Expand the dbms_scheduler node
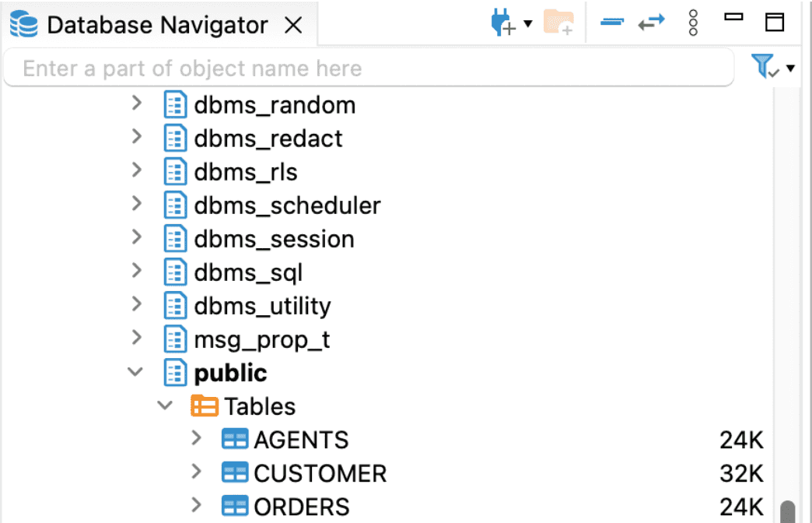The image size is (812, 523). point(137,205)
